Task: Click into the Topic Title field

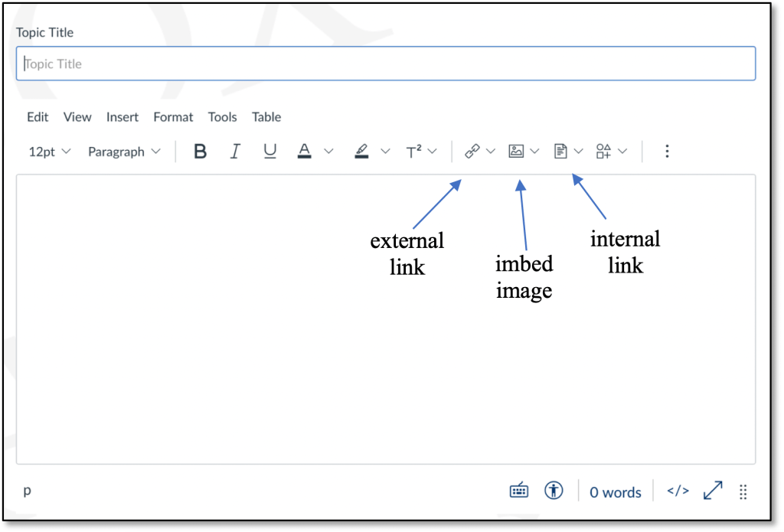Action: point(386,64)
